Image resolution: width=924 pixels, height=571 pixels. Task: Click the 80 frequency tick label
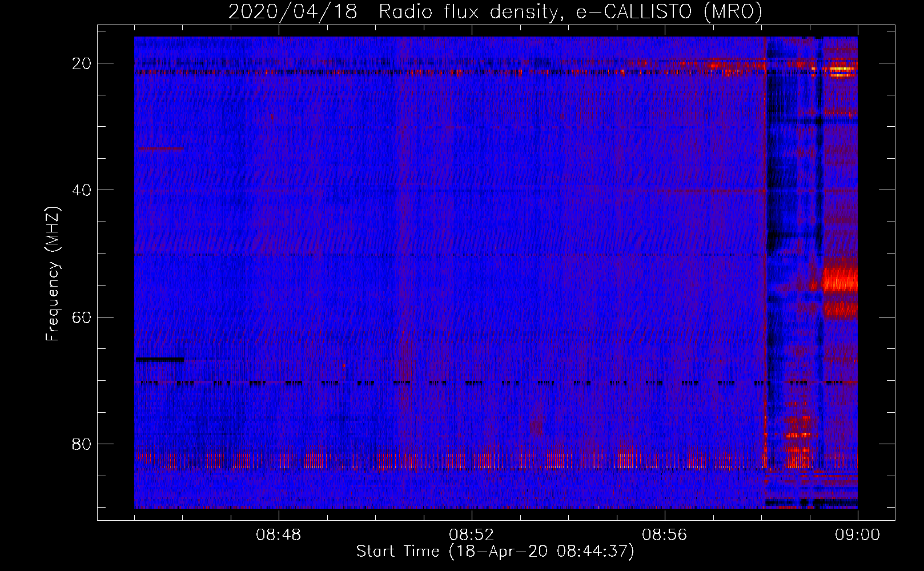coord(82,444)
